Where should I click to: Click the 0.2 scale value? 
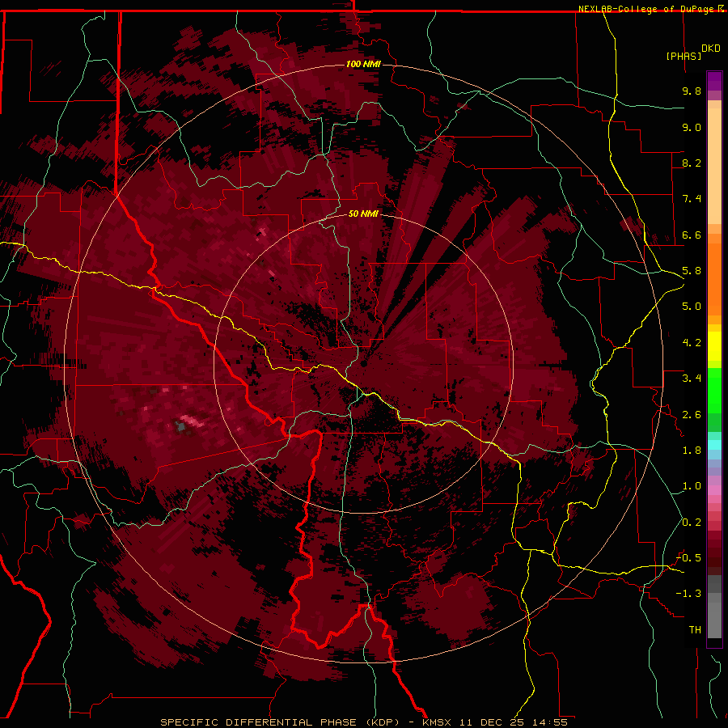point(692,523)
